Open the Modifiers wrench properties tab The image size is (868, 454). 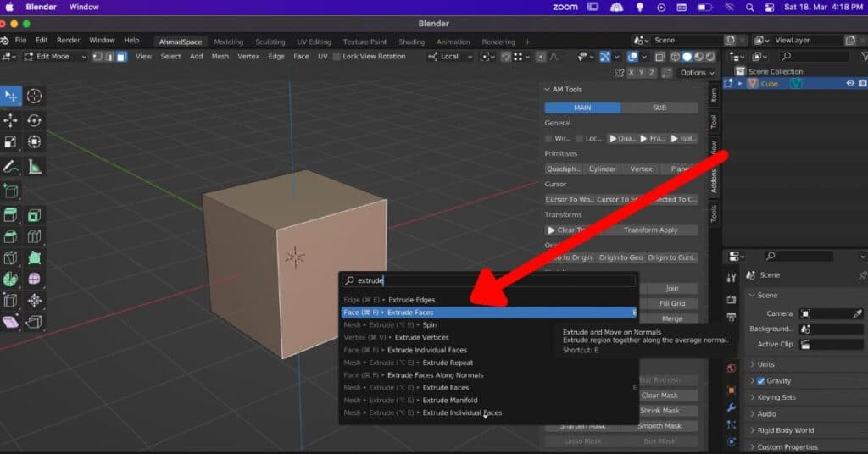(732, 407)
